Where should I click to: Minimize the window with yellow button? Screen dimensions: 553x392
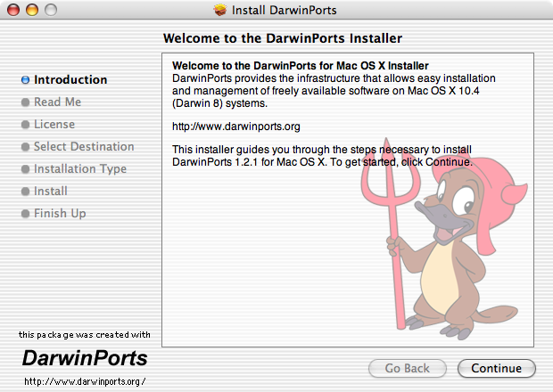click(32, 10)
